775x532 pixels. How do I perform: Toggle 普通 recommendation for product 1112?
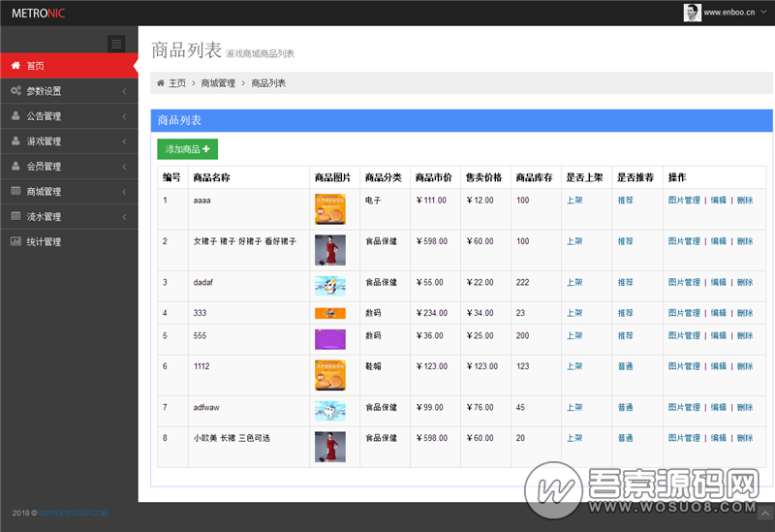click(626, 366)
